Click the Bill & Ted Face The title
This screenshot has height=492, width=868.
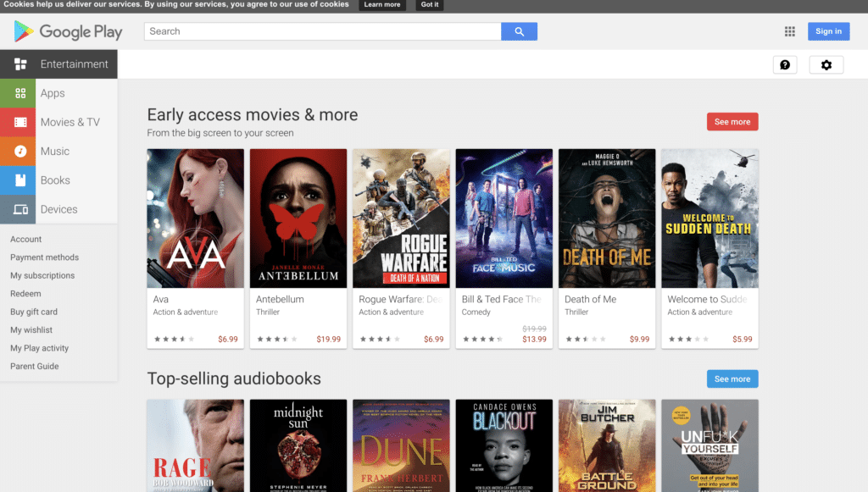502,299
